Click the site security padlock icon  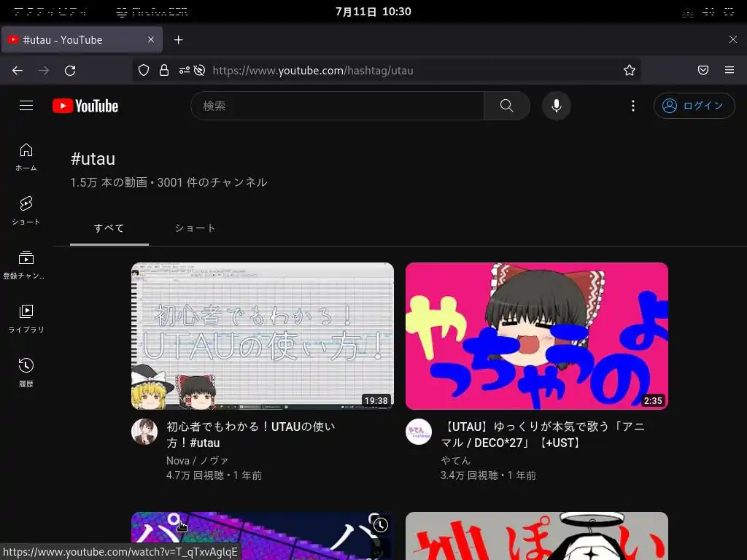point(164,71)
